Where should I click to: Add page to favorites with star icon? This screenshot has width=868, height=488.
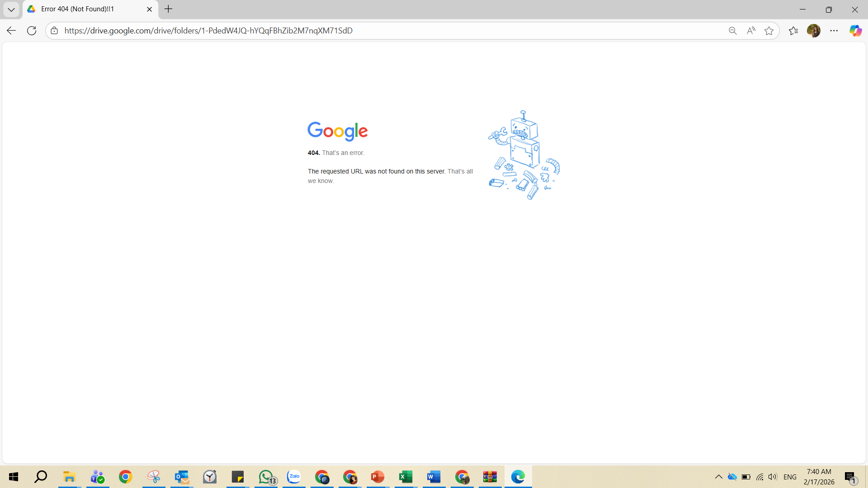[769, 31]
